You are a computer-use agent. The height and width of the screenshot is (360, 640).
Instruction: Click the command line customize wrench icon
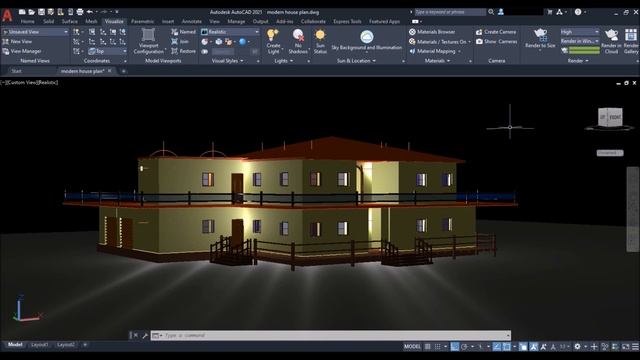tap(145, 336)
